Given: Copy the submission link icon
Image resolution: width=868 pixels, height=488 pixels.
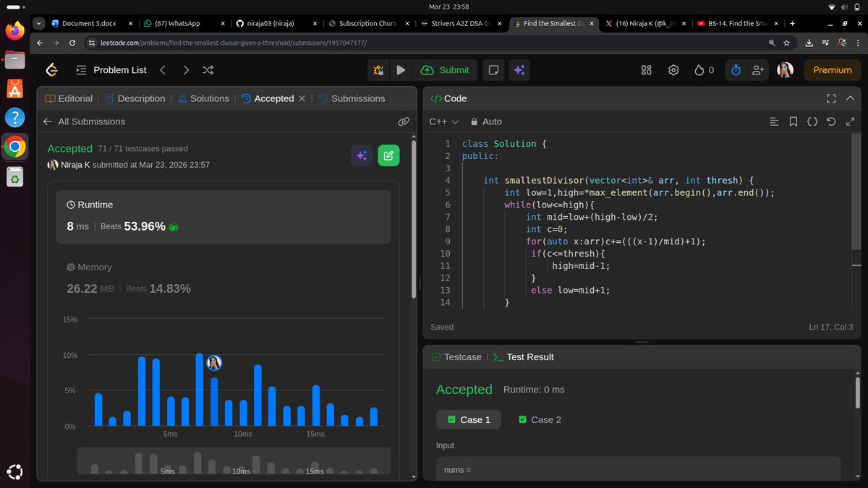Looking at the screenshot, I should coord(404,121).
